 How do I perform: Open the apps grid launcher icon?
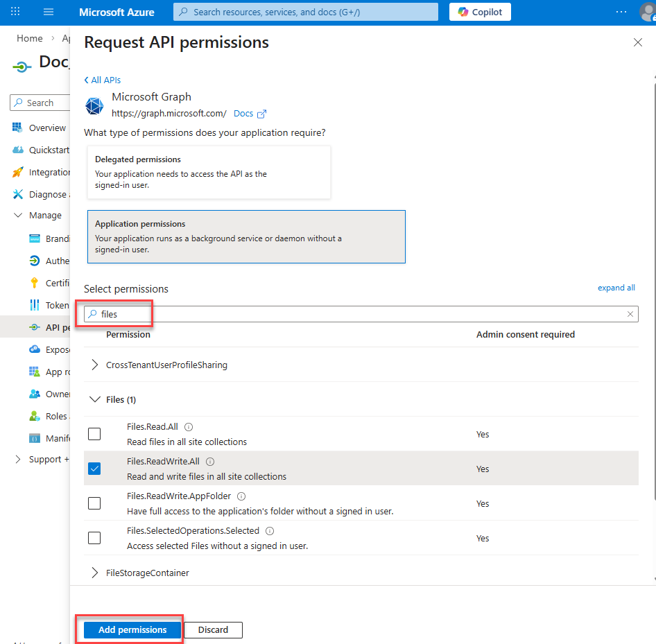(16, 12)
